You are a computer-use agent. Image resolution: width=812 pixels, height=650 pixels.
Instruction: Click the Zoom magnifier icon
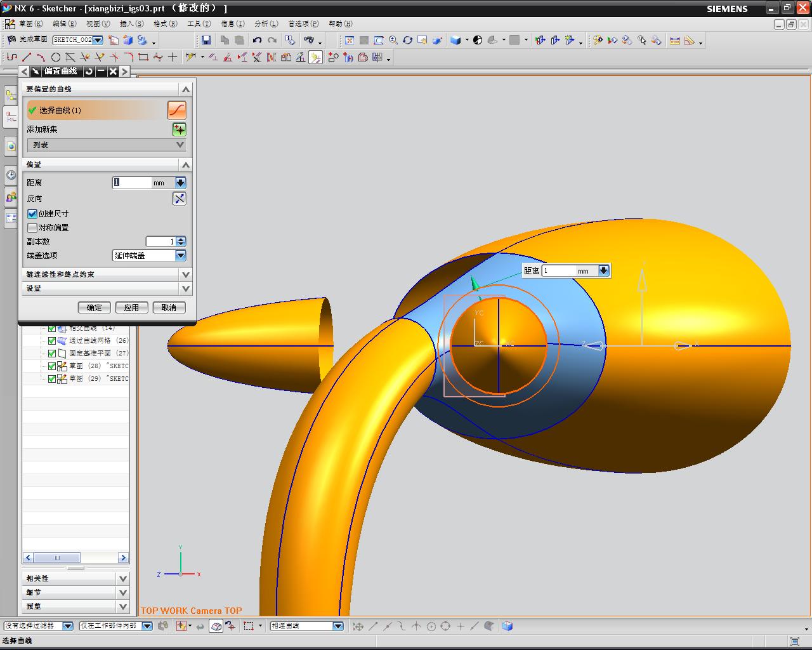point(393,40)
